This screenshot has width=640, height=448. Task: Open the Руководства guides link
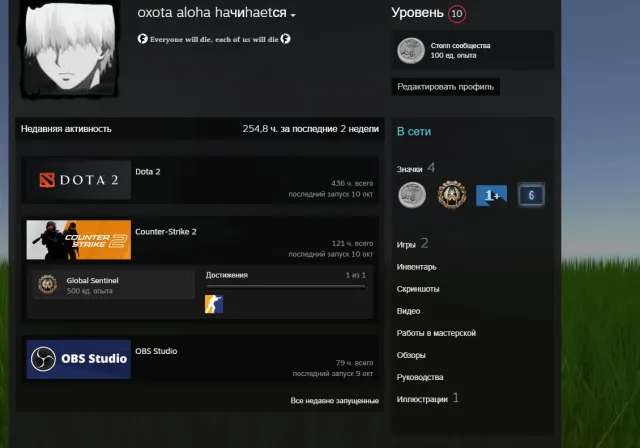tap(420, 377)
